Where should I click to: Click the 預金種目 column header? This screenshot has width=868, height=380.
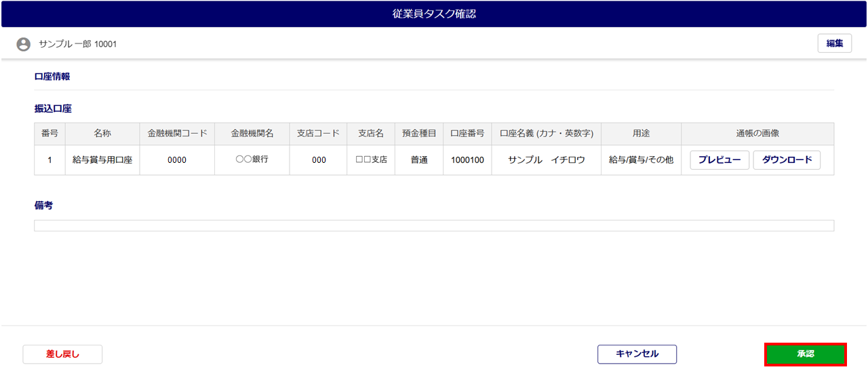(419, 134)
